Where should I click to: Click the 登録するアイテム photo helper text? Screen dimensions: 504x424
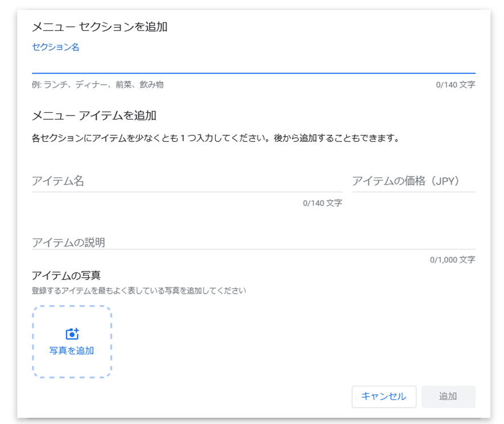tap(139, 291)
